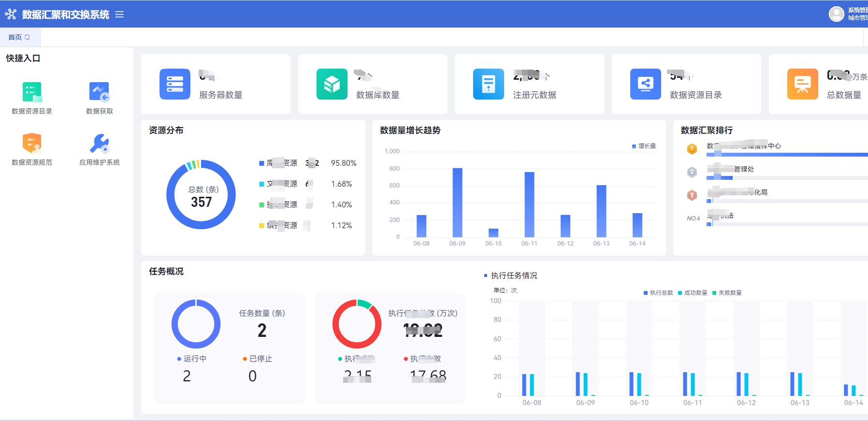Click the first-ranked entry in 数据汇聚排行
Screen dimensions: 868x421
743,146
